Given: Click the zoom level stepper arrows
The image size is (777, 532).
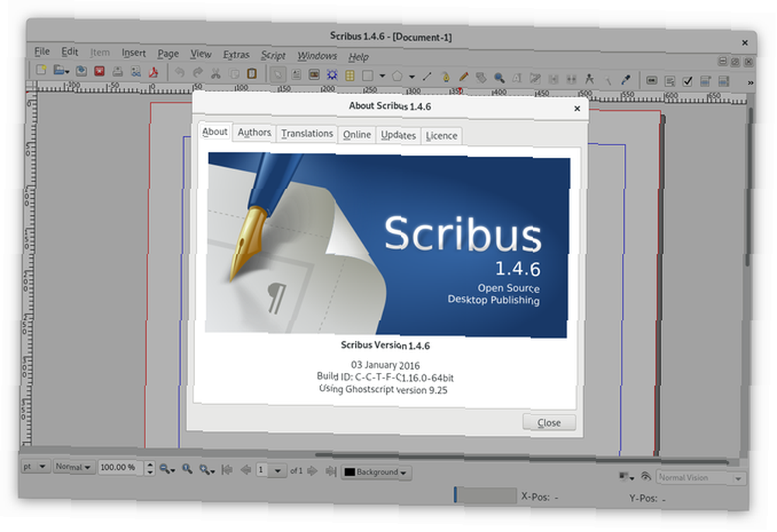Looking at the screenshot, I should [x=150, y=468].
